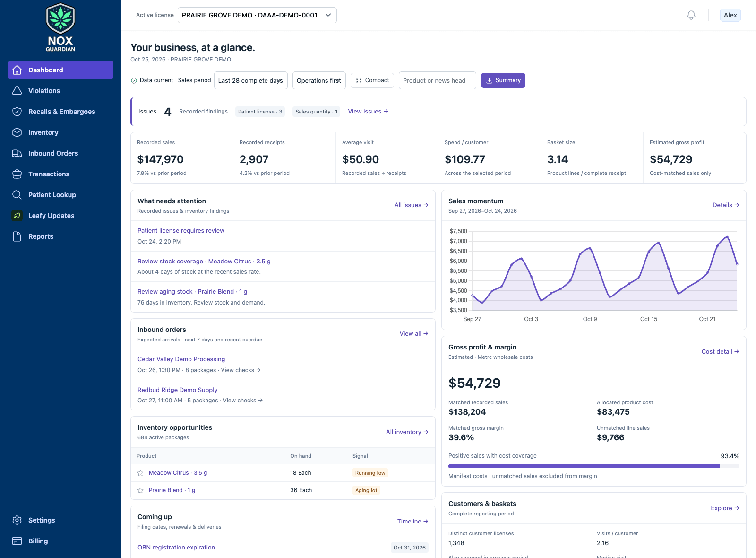The height and width of the screenshot is (558, 756).
Task: Open Cedar Valley Demo Processing order
Action: coord(181,359)
